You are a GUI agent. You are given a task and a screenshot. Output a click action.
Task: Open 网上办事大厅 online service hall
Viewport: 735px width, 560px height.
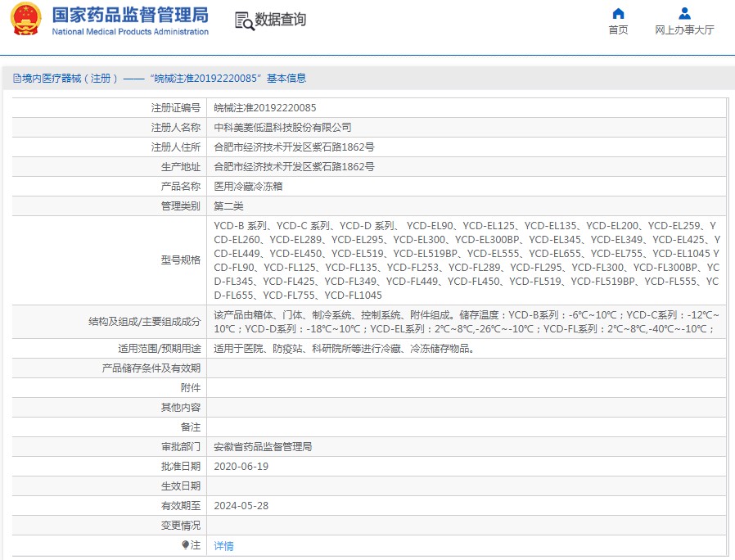click(684, 30)
